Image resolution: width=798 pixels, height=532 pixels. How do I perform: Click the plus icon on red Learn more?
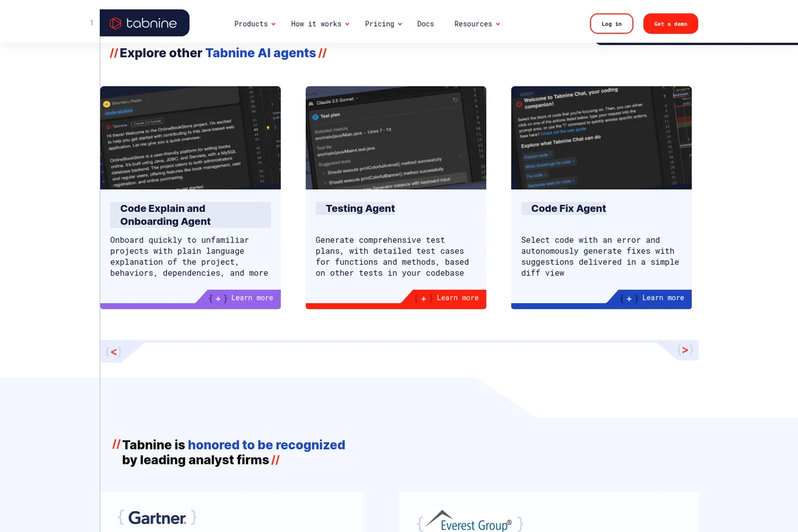click(x=424, y=299)
